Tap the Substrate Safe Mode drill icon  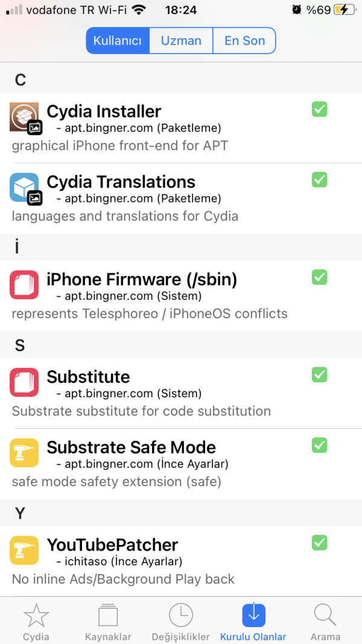[x=24, y=453]
